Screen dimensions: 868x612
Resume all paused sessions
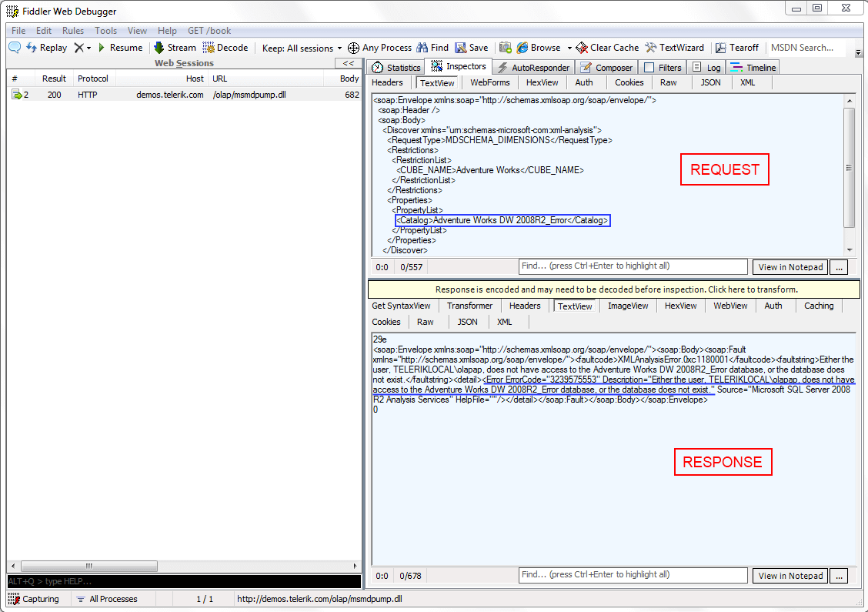tap(122, 47)
